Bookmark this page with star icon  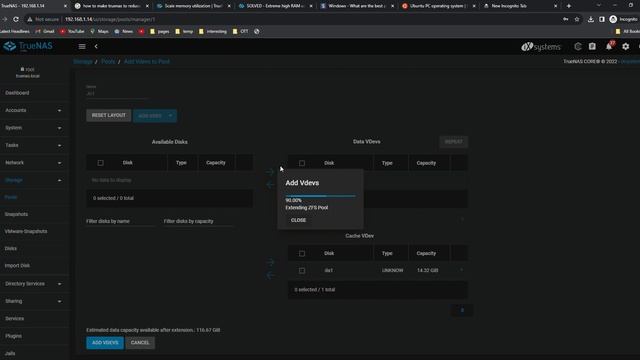[x=577, y=19]
